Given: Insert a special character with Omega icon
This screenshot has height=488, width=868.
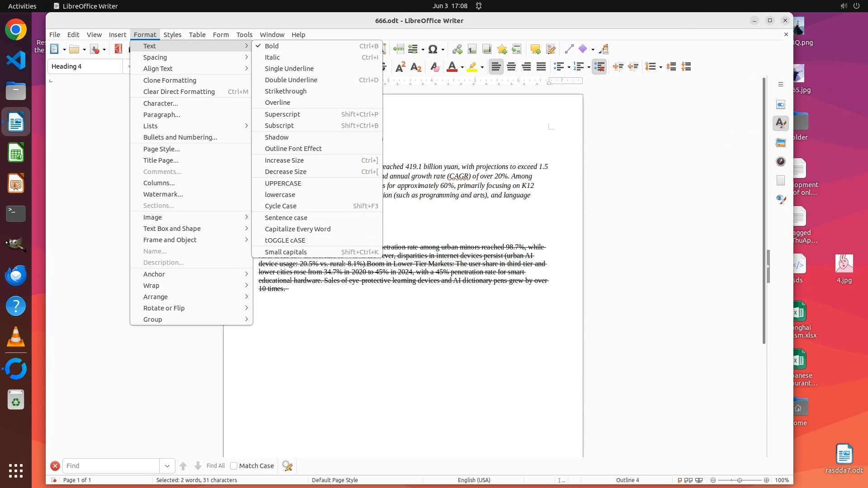Looking at the screenshot, I should click(433, 49).
